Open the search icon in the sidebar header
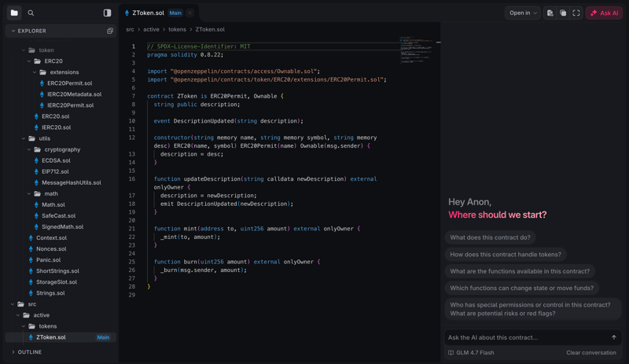 (31, 13)
